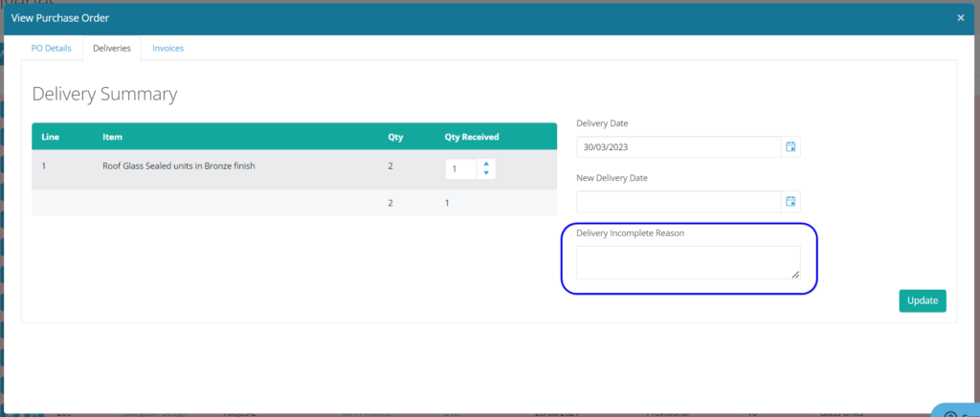Open the Invoices tab
980x417 pixels.
(x=167, y=48)
